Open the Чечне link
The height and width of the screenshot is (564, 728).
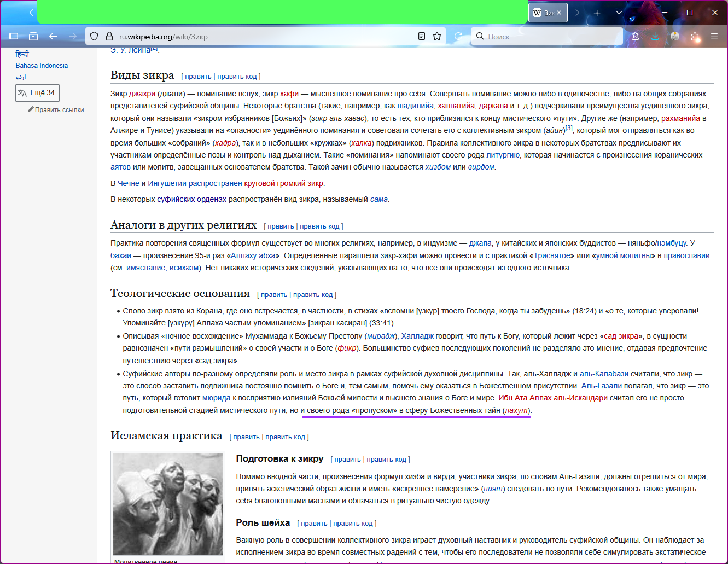(x=129, y=183)
